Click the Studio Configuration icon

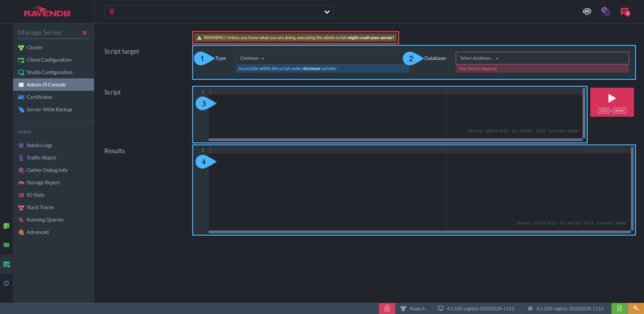tap(21, 73)
